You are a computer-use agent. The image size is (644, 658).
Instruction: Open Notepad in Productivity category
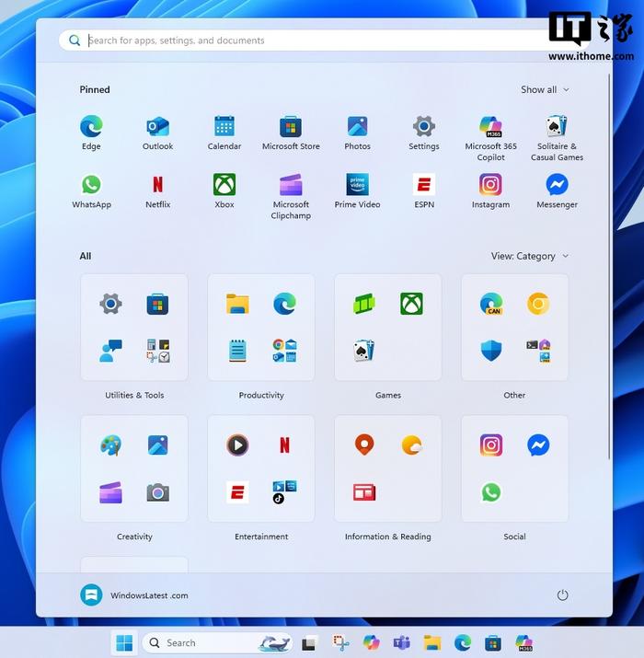tap(237, 351)
